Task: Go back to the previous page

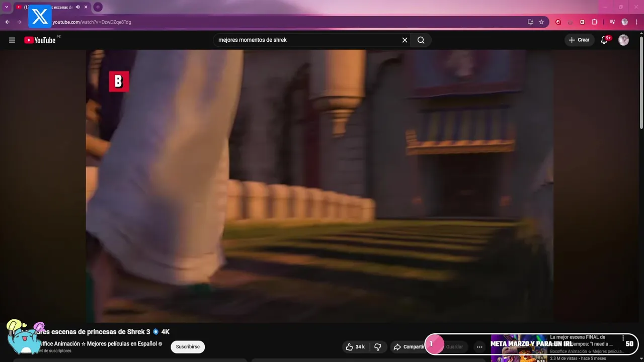Action: pyautogui.click(x=8, y=22)
